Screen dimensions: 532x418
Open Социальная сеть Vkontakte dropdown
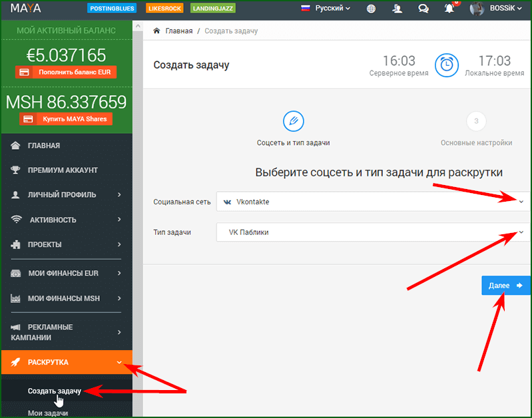pos(374,202)
